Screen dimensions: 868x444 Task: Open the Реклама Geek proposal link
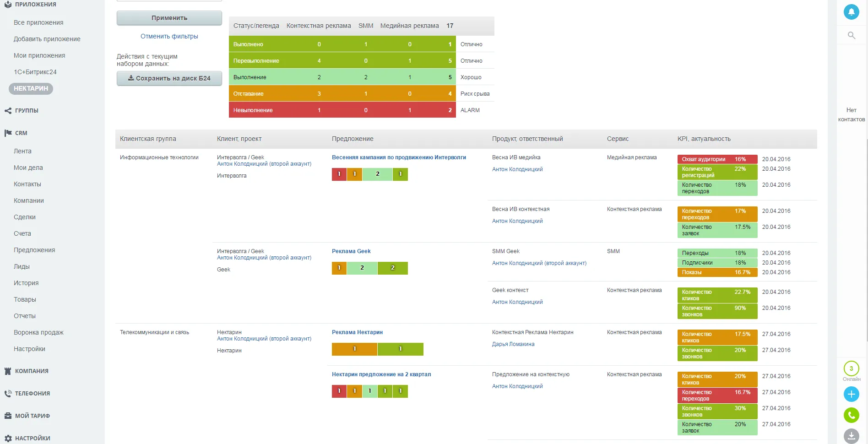click(351, 251)
